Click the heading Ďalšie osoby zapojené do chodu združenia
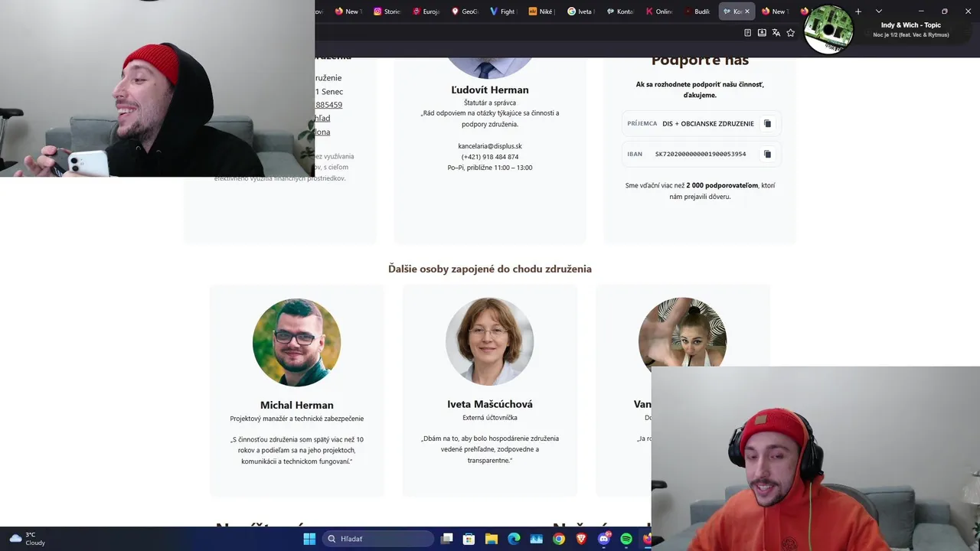The width and height of the screenshot is (980, 551). point(490,269)
